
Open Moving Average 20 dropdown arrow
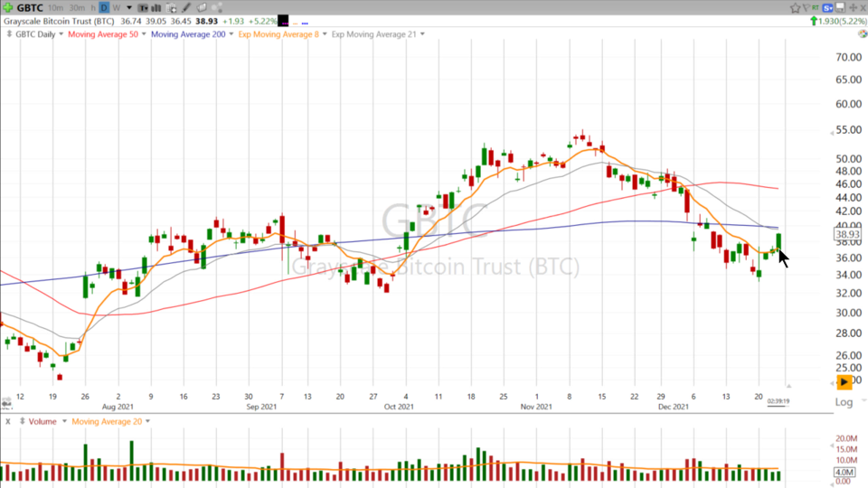[147, 422]
